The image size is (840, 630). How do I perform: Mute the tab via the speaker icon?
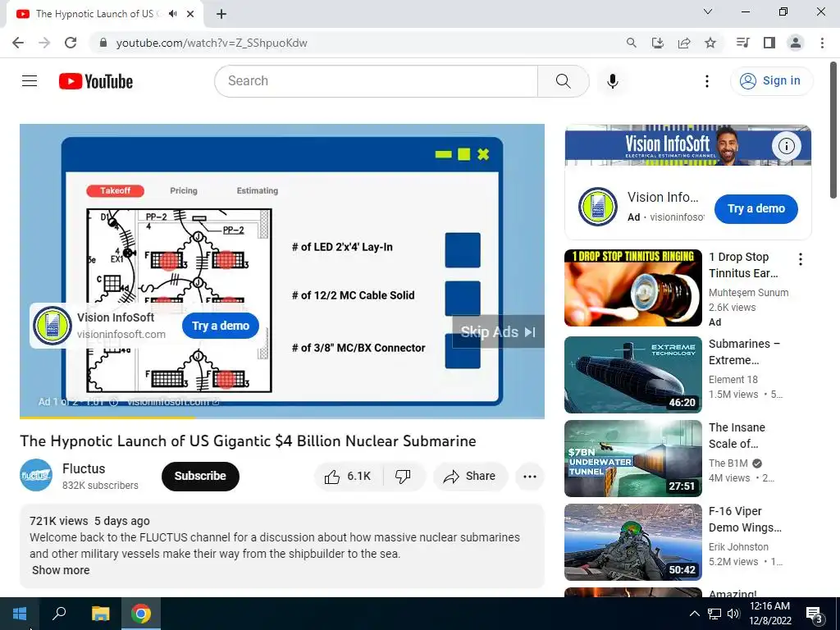[172, 14]
